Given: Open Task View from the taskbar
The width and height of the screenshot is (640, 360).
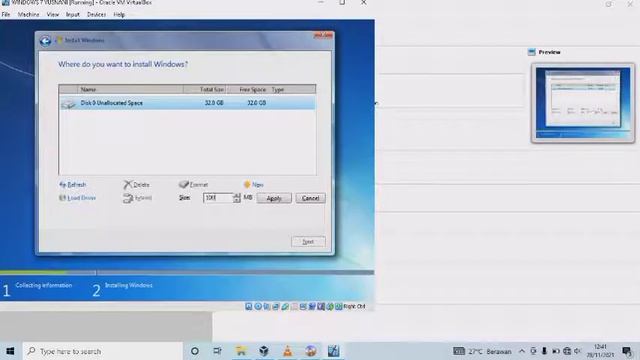Looking at the screenshot, I should (x=217, y=351).
